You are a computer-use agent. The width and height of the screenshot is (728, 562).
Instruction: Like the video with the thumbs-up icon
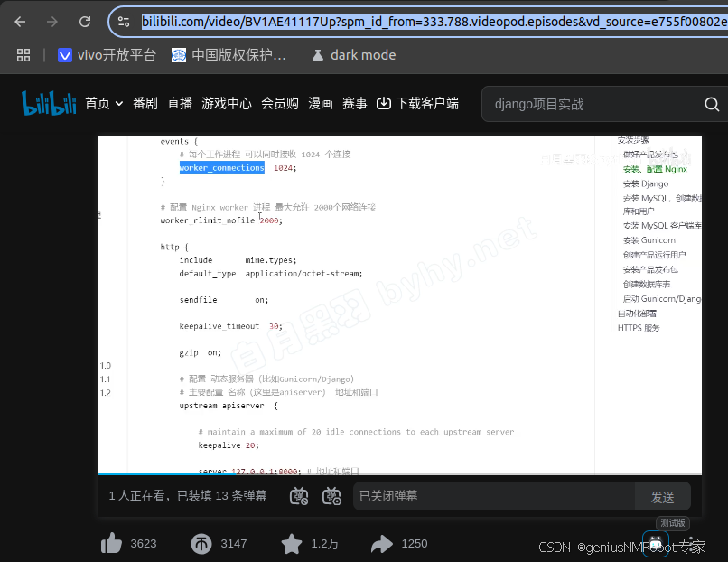pyautogui.click(x=112, y=542)
